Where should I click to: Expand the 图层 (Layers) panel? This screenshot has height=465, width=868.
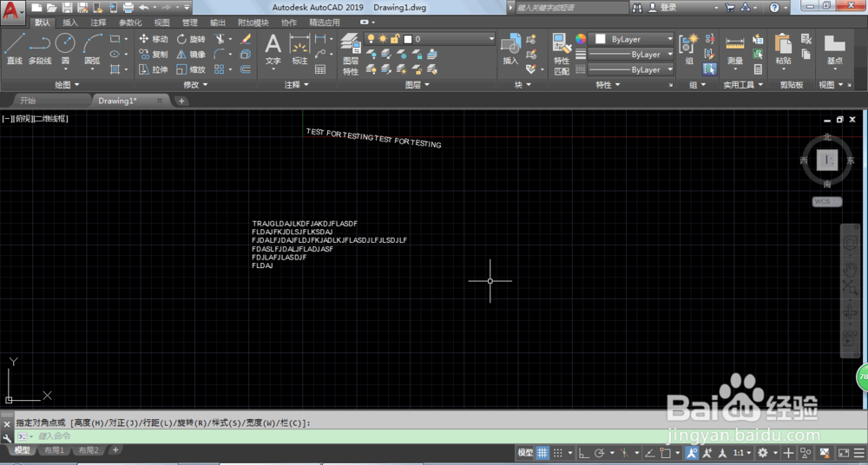(417, 85)
